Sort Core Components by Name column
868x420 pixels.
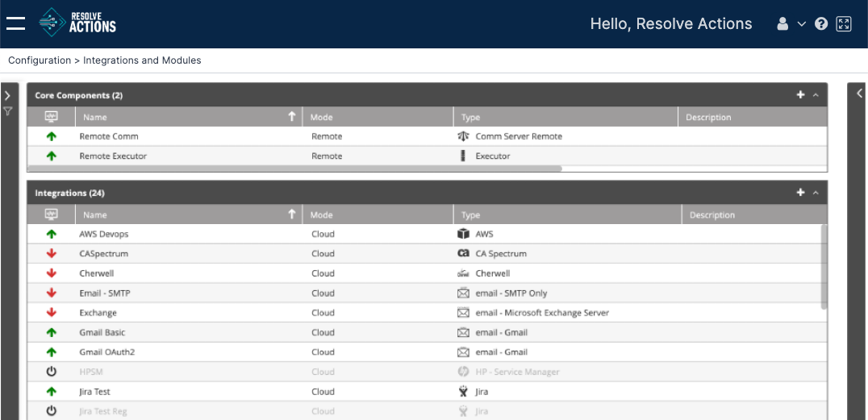coord(189,117)
